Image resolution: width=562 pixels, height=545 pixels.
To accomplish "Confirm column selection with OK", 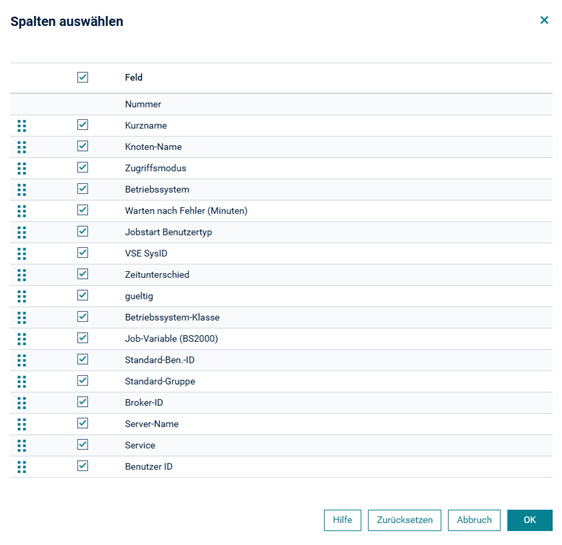I will (x=530, y=520).
